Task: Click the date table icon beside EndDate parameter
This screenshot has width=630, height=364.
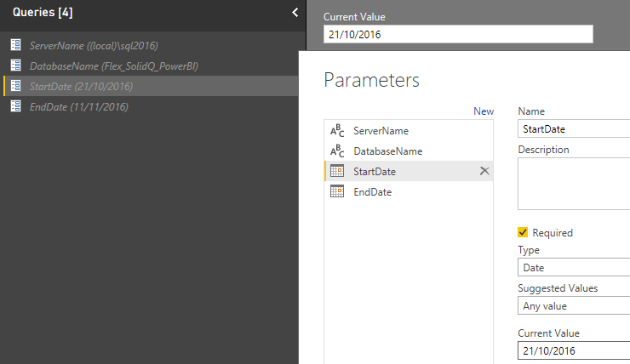Action: point(337,192)
